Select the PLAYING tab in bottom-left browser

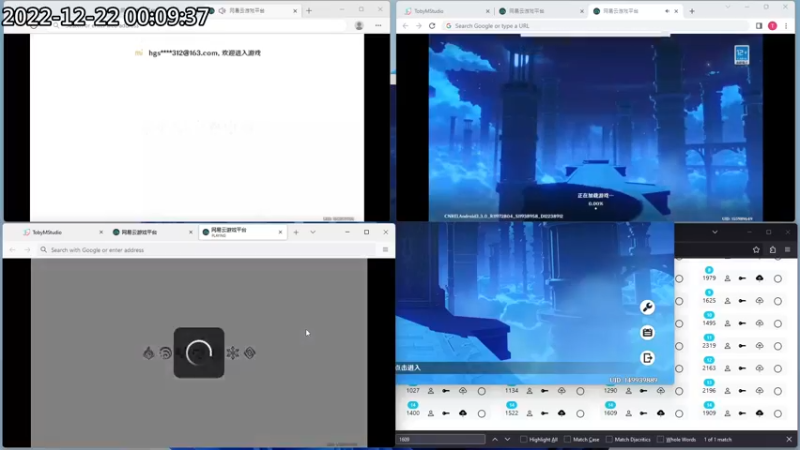[242, 232]
